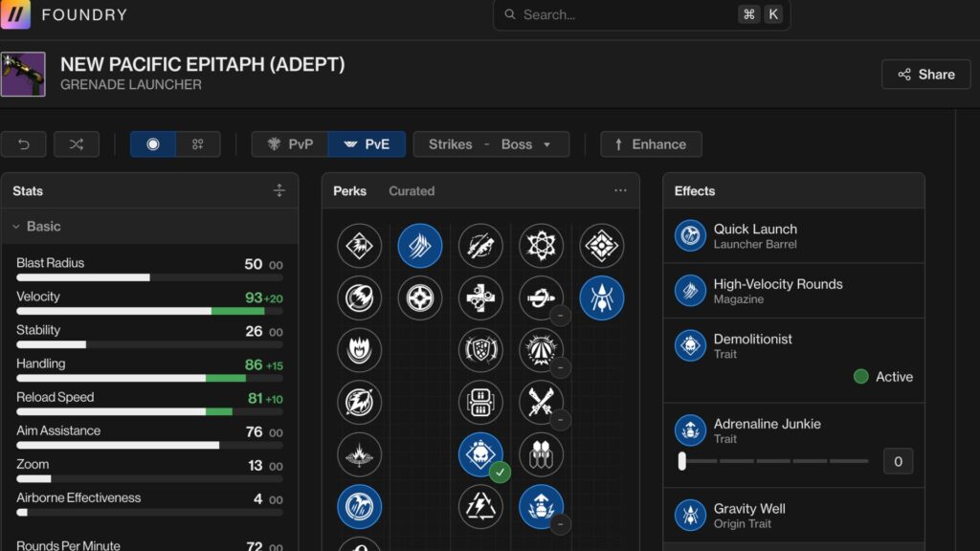Toggle the four-dot grid view mode
Screen dimensions: 980x551
point(198,144)
